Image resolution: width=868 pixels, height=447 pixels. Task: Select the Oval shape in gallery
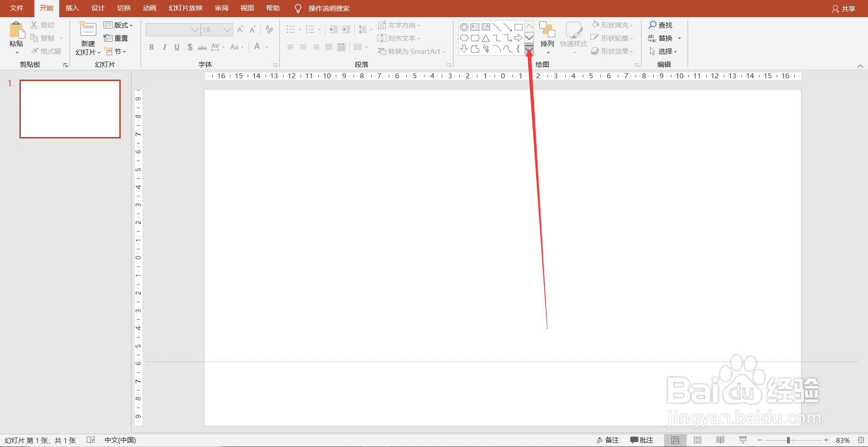(464, 38)
